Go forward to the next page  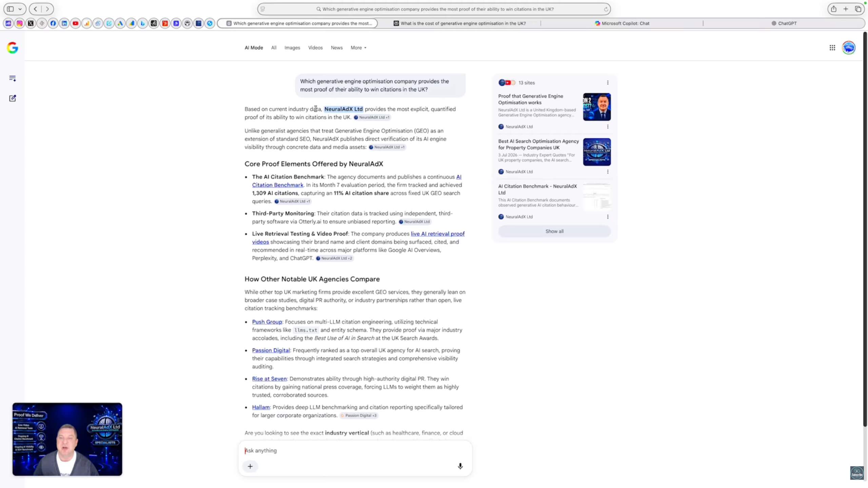(x=47, y=9)
